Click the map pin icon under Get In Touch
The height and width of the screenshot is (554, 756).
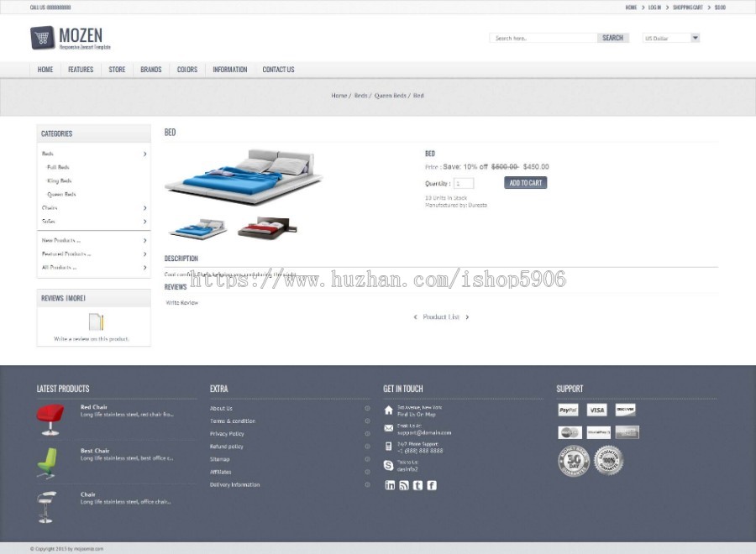(x=387, y=410)
